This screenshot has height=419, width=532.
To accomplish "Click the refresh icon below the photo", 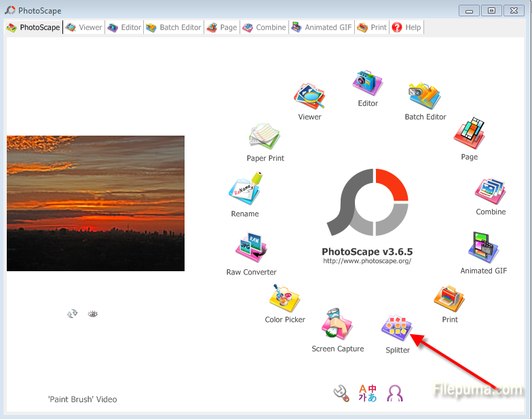I will (x=73, y=314).
